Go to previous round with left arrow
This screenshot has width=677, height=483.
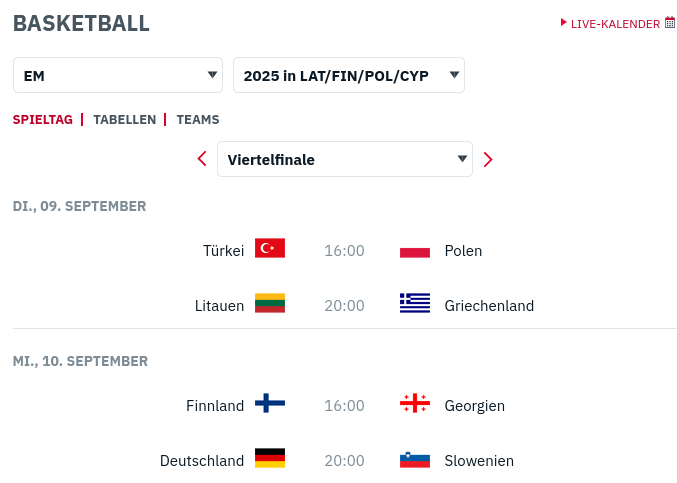(202, 159)
